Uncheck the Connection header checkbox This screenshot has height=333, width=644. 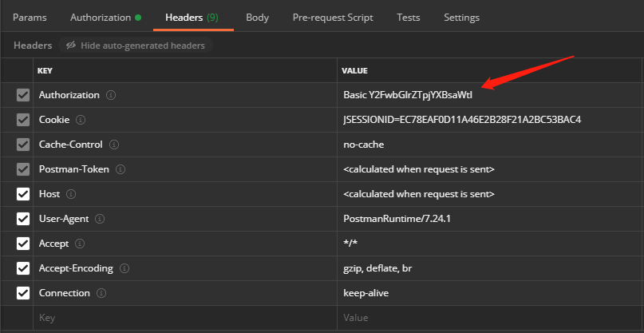point(23,293)
